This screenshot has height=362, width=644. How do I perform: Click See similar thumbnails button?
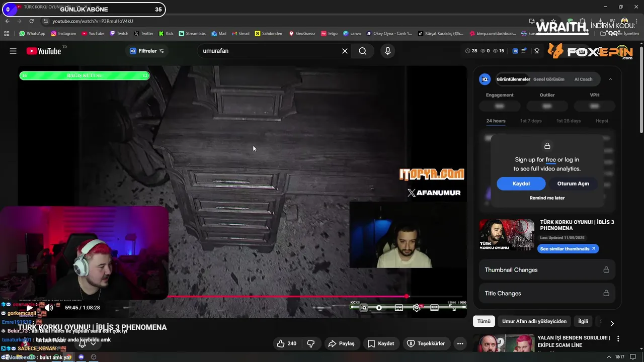click(x=568, y=249)
